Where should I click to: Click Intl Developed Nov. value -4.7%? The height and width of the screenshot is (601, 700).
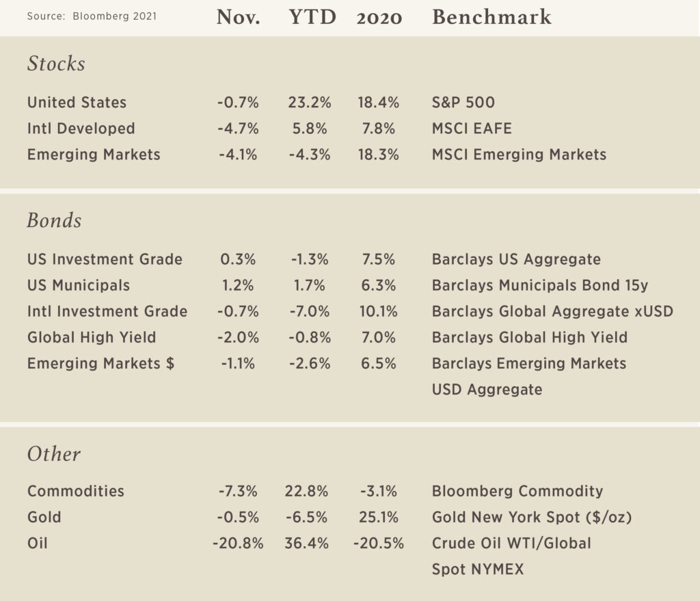(238, 129)
